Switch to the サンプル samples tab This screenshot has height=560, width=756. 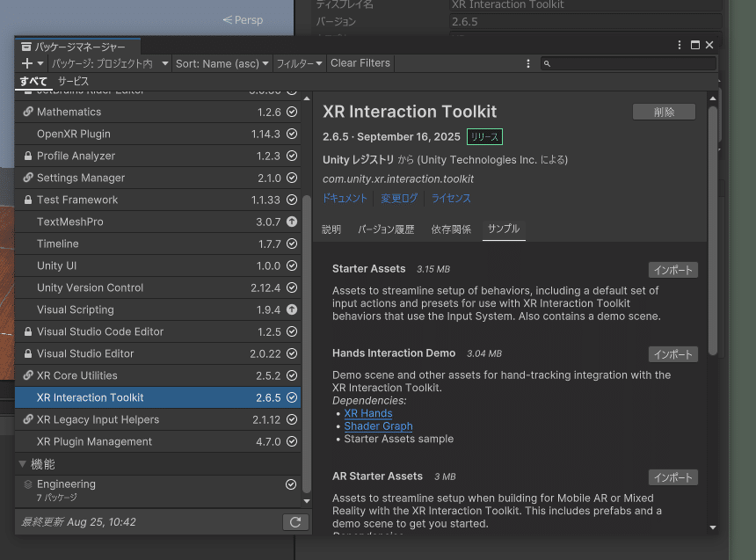point(504,229)
